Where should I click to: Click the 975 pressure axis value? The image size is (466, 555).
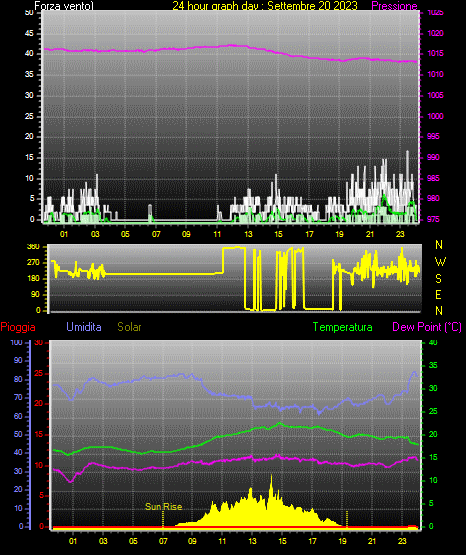click(433, 219)
